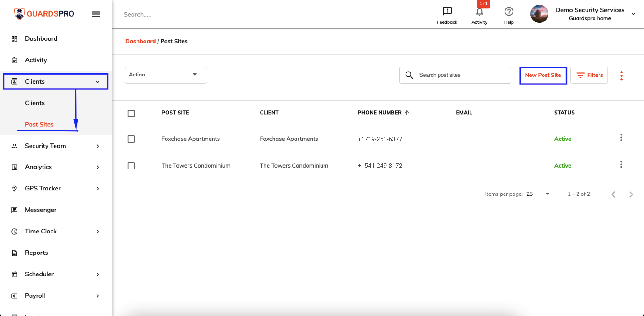644x316 pixels.
Task: Expand the Payroll chevron
Action: click(97, 296)
